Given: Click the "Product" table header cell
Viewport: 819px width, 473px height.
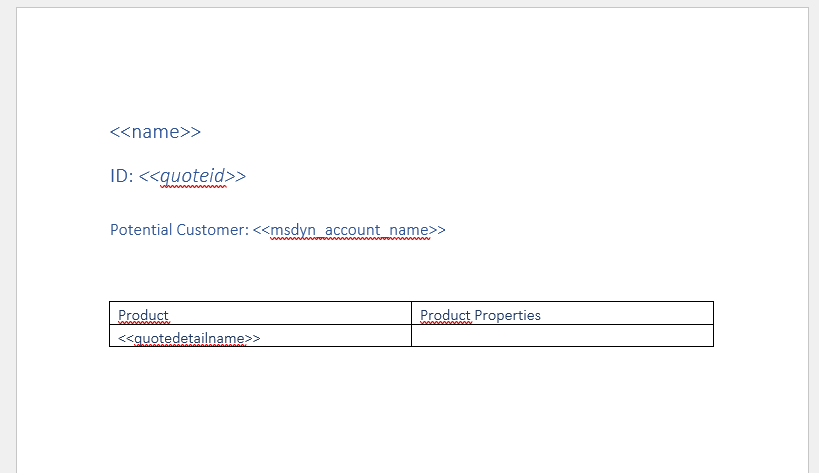Looking at the screenshot, I should pyautogui.click(x=260, y=313).
